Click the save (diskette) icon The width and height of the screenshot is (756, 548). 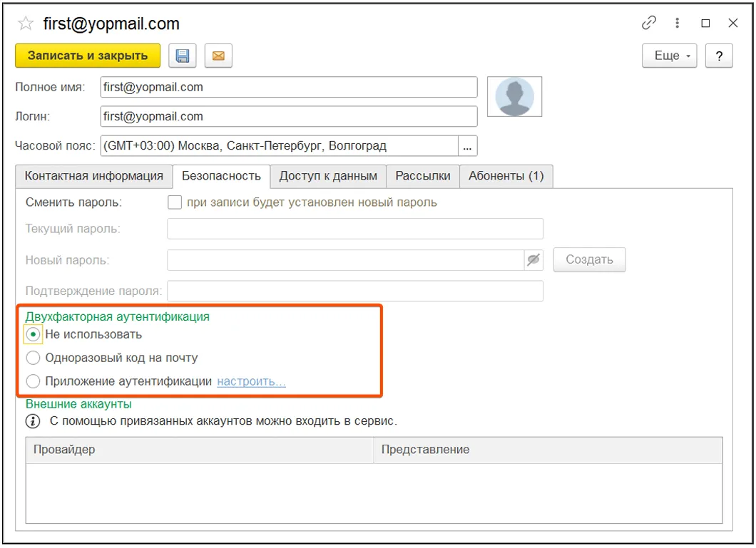tap(182, 56)
